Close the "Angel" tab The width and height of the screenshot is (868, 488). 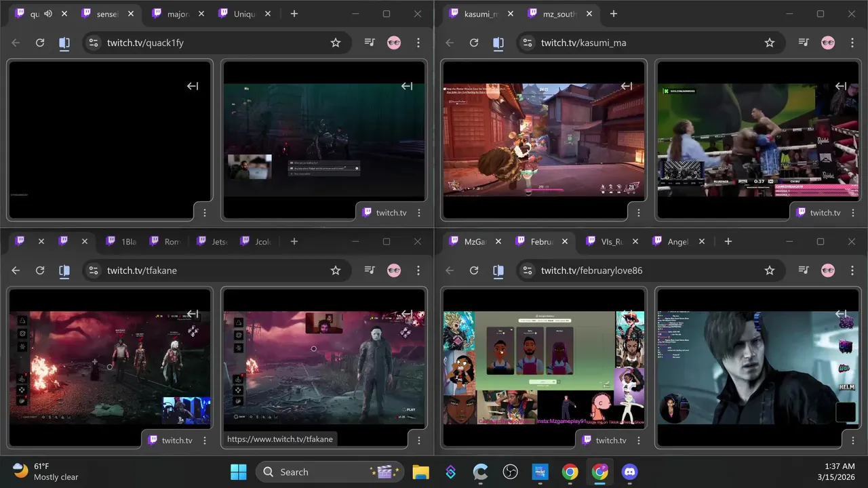click(x=702, y=241)
